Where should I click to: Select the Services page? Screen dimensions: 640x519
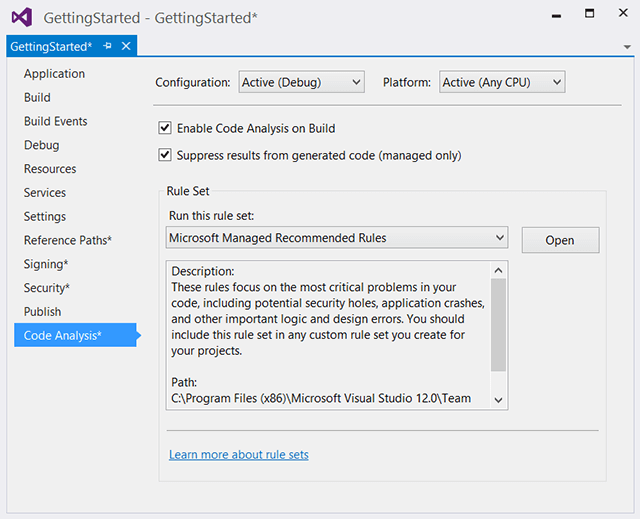[44, 193]
